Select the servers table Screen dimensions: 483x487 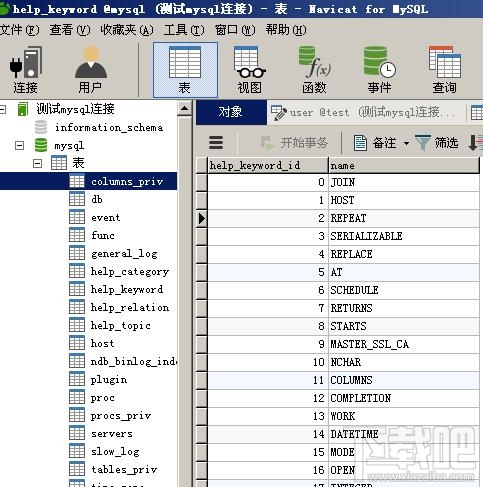click(x=112, y=434)
